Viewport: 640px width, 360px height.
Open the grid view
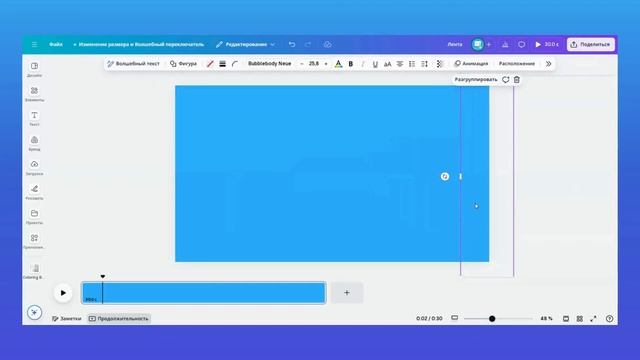[580, 318]
